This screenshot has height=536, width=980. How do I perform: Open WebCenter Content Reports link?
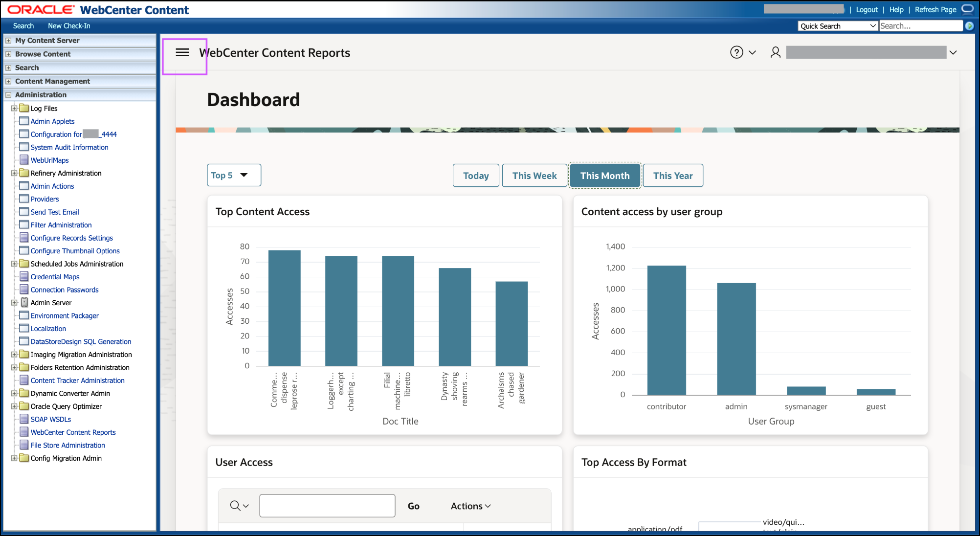click(73, 432)
